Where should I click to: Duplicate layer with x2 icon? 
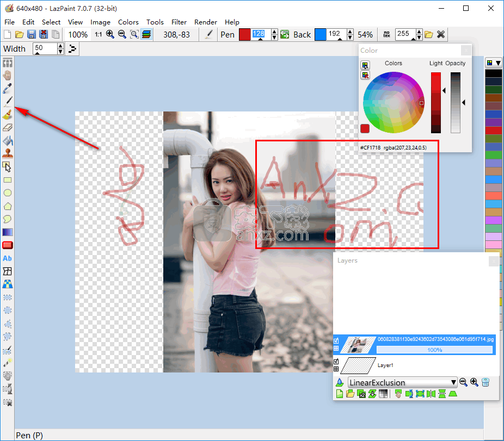pos(361,394)
